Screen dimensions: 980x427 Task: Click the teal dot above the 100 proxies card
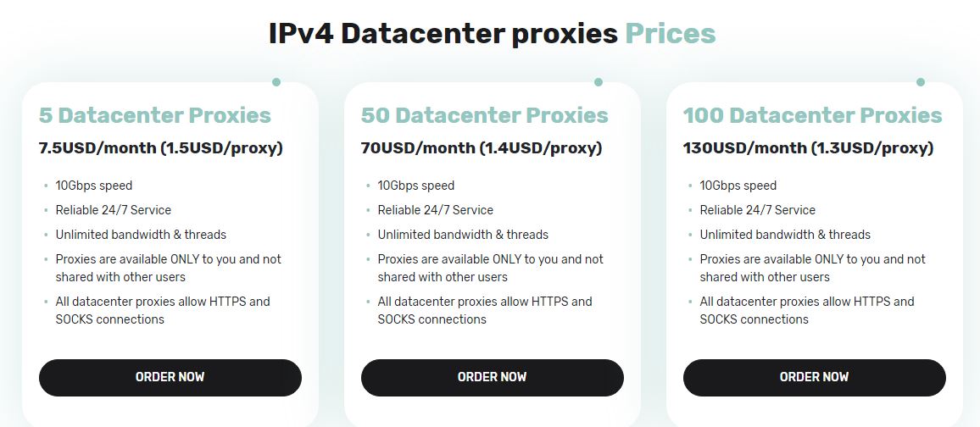(x=920, y=82)
